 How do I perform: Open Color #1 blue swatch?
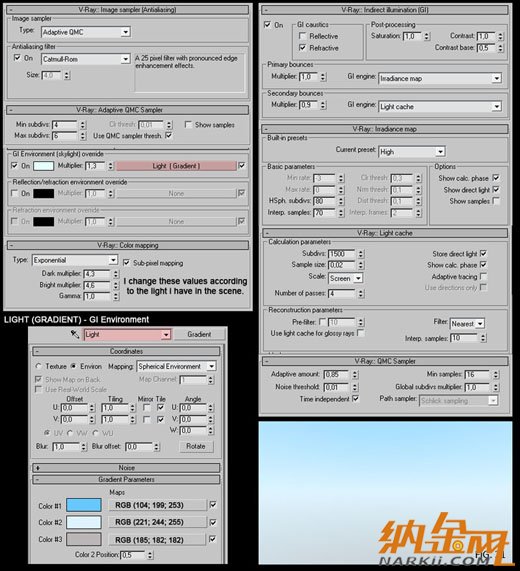(x=84, y=505)
